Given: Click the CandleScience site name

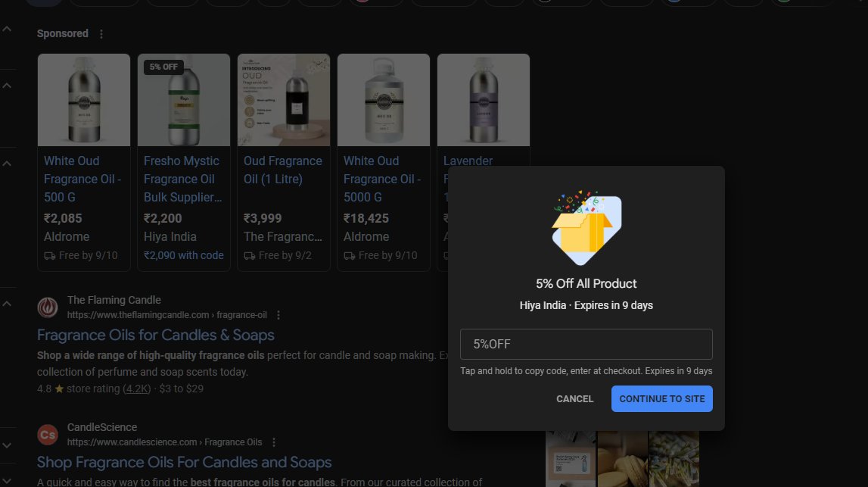Looking at the screenshot, I should click(102, 427).
